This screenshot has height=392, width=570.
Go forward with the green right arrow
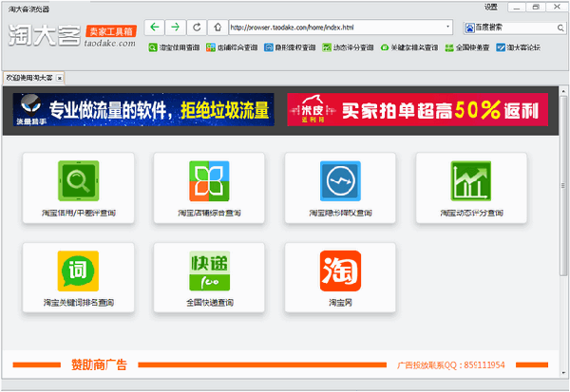click(176, 28)
